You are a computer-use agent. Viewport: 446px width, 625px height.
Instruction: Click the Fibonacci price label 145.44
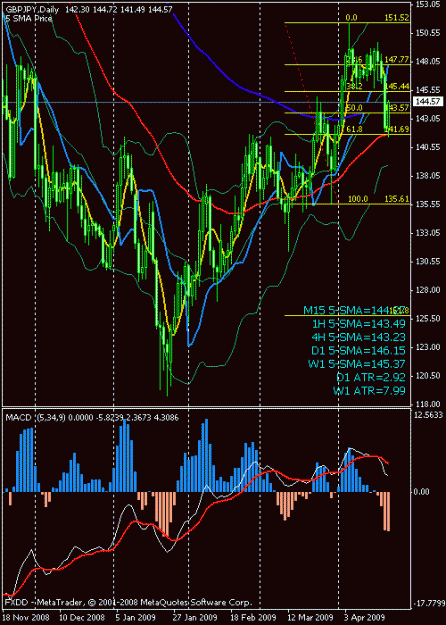(397, 86)
